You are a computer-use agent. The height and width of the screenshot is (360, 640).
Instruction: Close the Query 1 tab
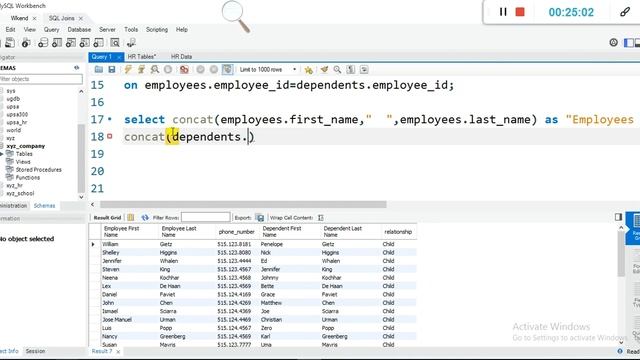(119, 57)
